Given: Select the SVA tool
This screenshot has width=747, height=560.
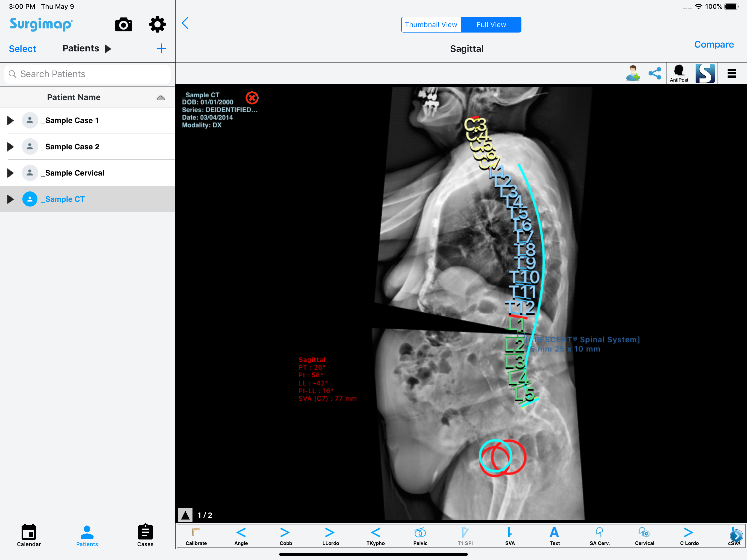Looking at the screenshot, I should click(x=510, y=536).
